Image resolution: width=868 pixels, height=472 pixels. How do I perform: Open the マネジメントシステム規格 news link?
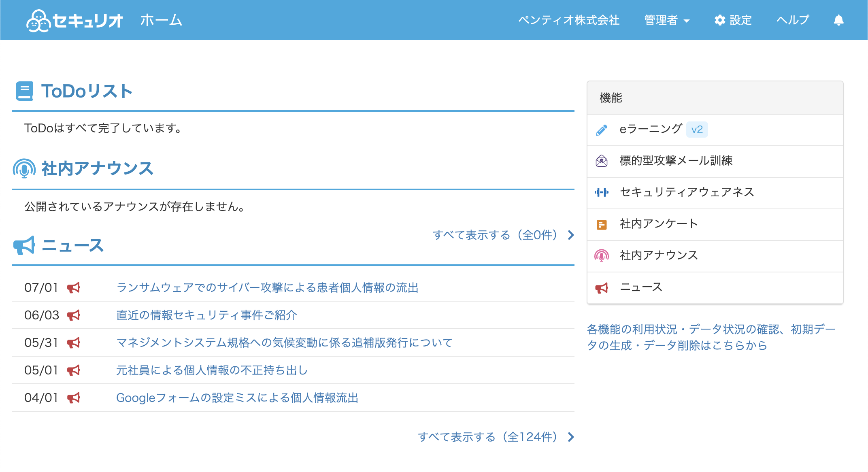284,343
